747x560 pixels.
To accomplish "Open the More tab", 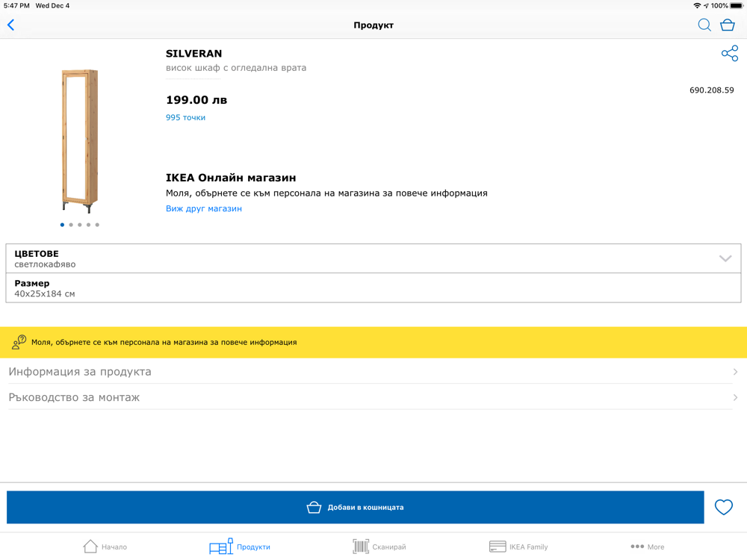I will 647,547.
